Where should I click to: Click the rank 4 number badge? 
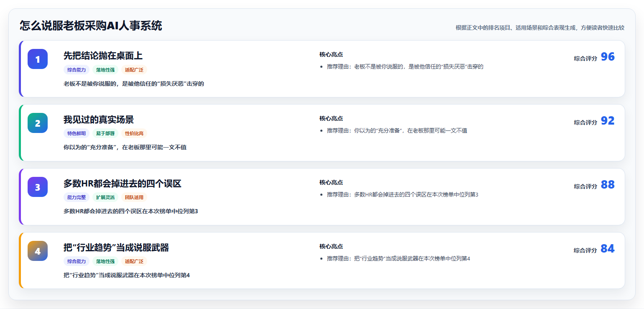(x=38, y=251)
